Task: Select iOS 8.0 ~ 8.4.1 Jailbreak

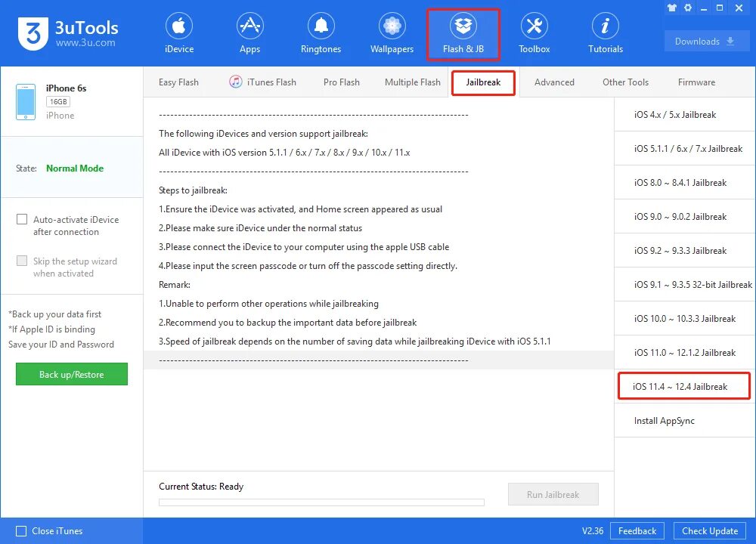Action: tap(685, 183)
